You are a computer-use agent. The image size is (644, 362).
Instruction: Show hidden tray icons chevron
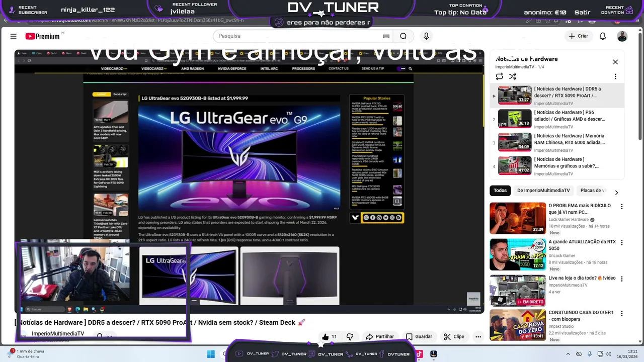click(x=568, y=354)
